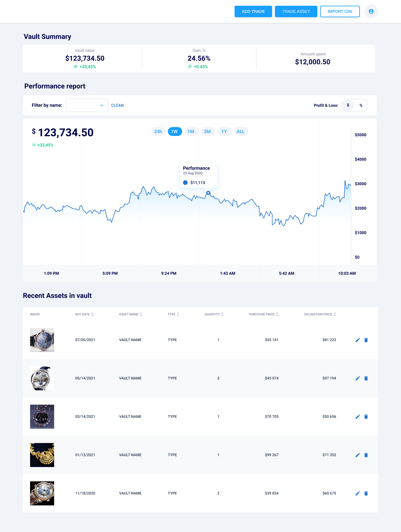Open the gold necklace thumbnail from 01/13/2021

[42, 455]
